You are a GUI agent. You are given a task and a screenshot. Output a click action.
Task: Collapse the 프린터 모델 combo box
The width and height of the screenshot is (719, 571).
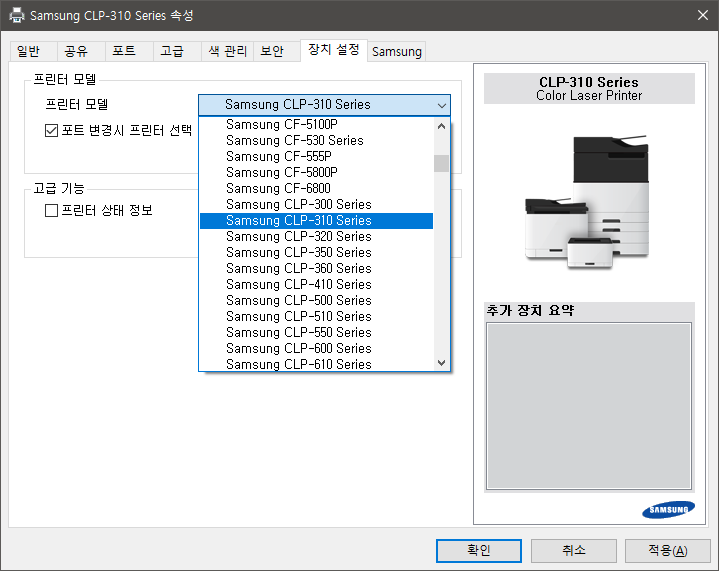tap(324, 105)
